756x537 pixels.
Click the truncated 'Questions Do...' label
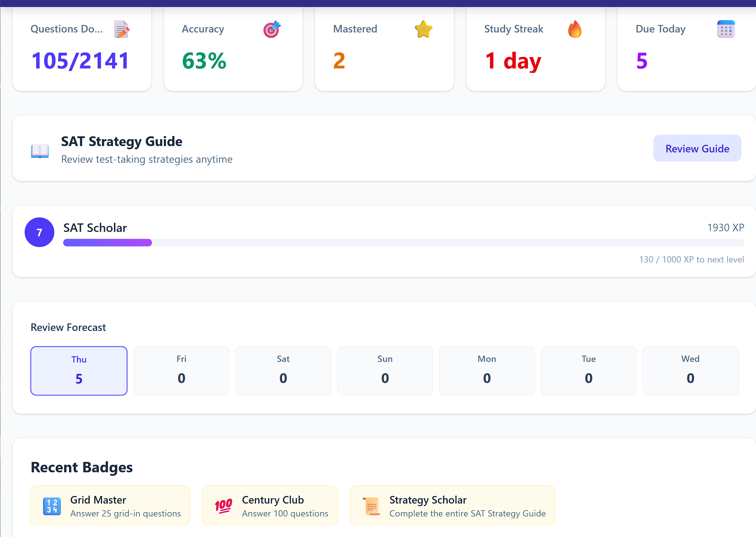[67, 29]
